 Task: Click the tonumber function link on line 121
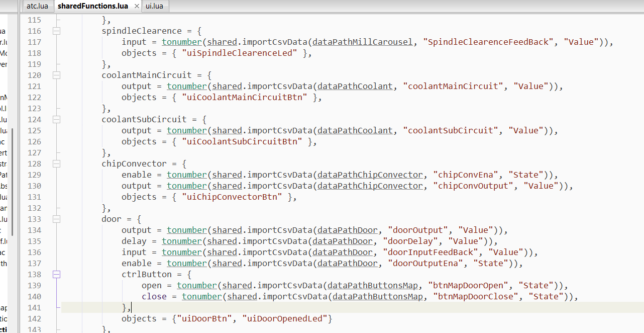[x=187, y=87]
